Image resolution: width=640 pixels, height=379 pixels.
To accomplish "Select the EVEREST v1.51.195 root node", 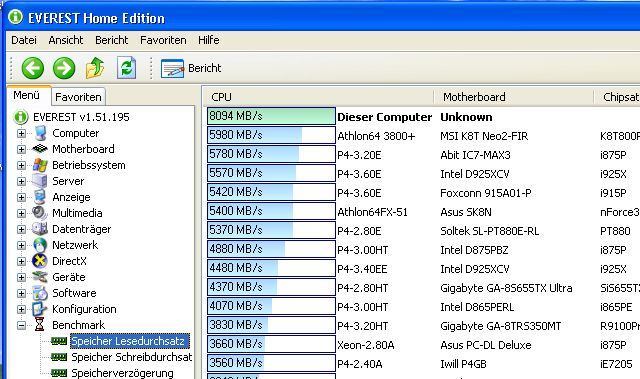I will [x=81, y=117].
